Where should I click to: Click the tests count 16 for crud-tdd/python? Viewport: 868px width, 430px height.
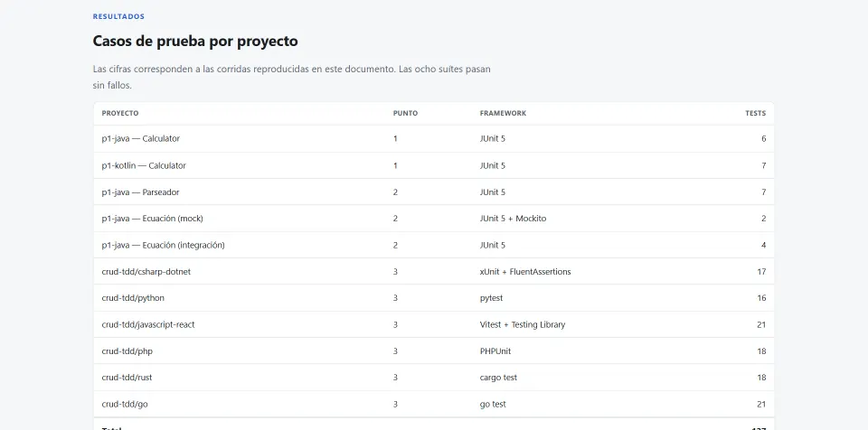click(x=761, y=298)
